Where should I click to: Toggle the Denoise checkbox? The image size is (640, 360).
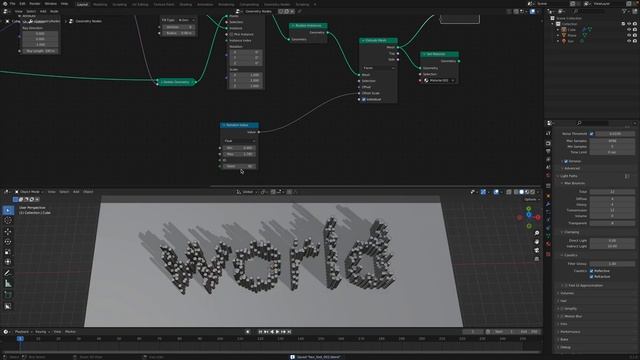[566, 161]
